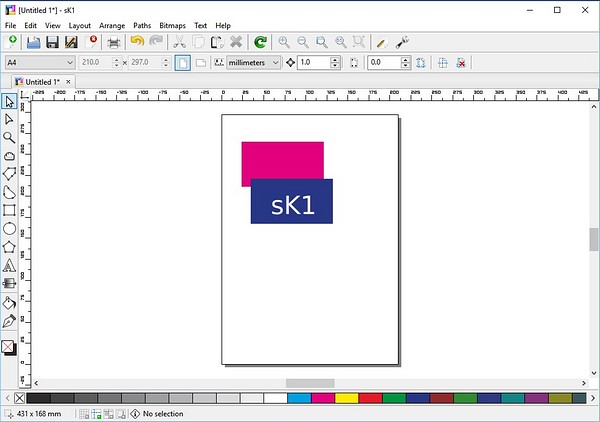Click the horizontal scrollbar thumb

(310, 383)
